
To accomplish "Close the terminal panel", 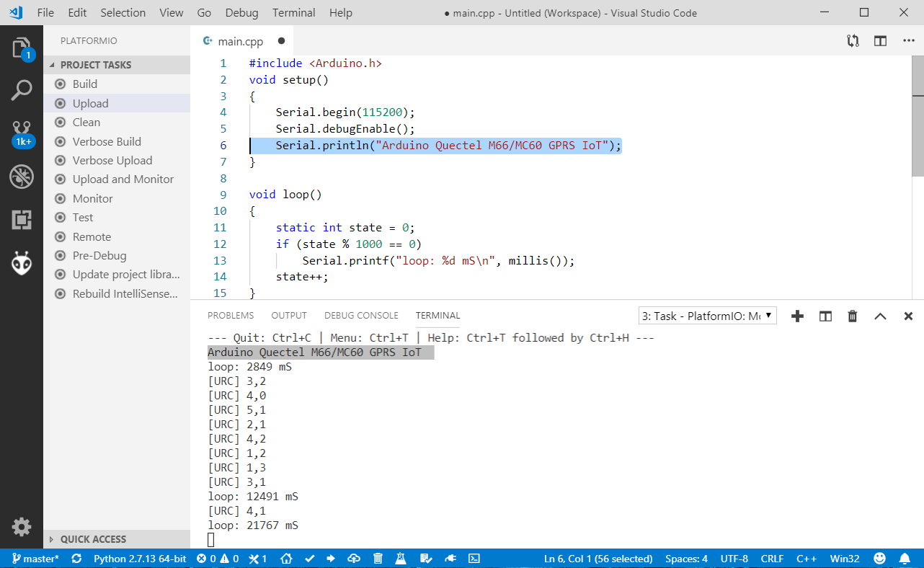I will [x=908, y=316].
